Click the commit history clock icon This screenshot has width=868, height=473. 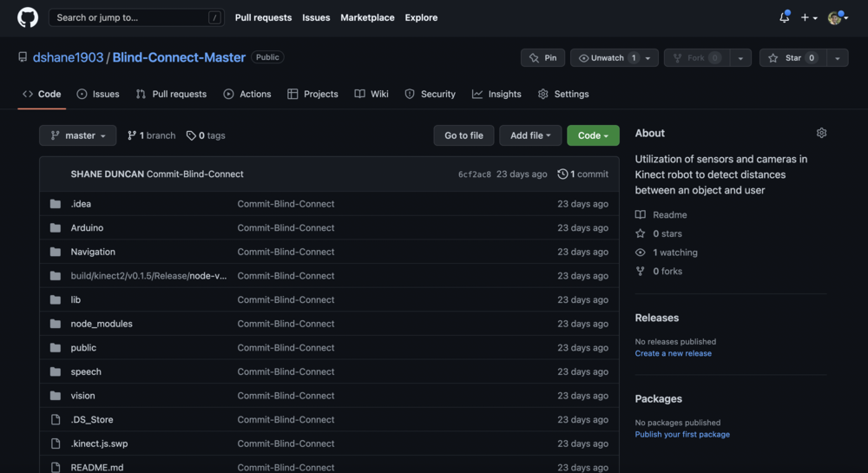(562, 174)
